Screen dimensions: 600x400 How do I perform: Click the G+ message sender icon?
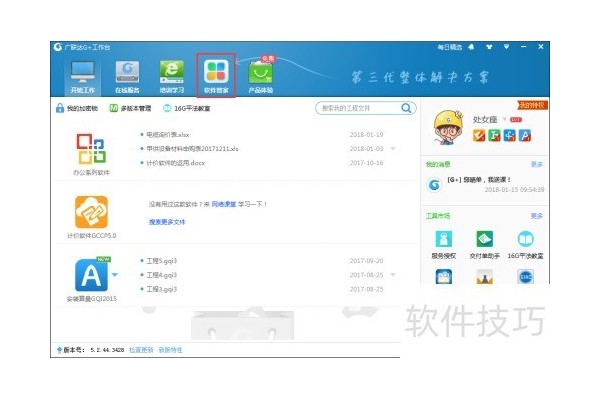434,185
